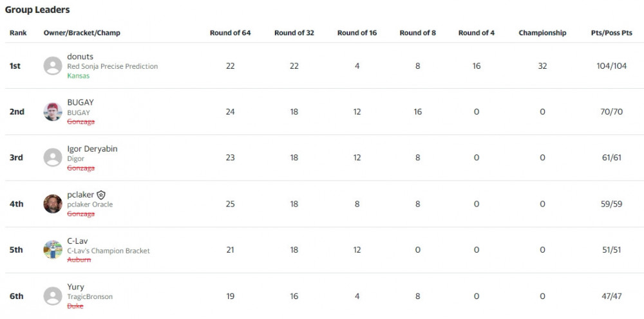Click the Group Leaders heading

point(37,10)
